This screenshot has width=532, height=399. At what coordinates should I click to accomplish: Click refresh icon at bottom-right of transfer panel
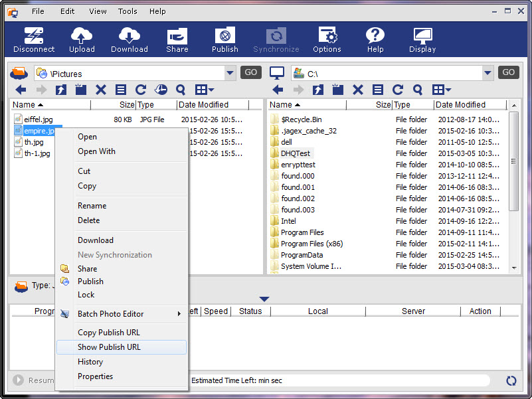pos(511,380)
